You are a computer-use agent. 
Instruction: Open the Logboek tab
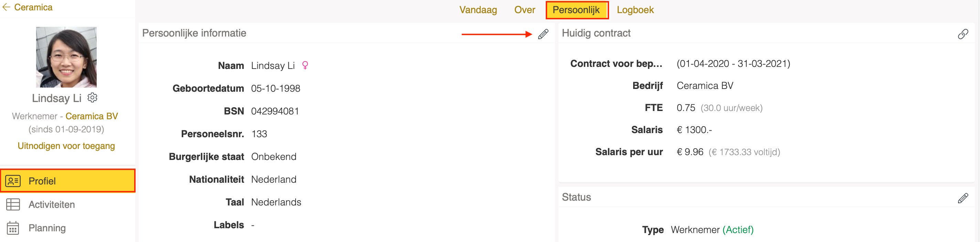click(635, 10)
